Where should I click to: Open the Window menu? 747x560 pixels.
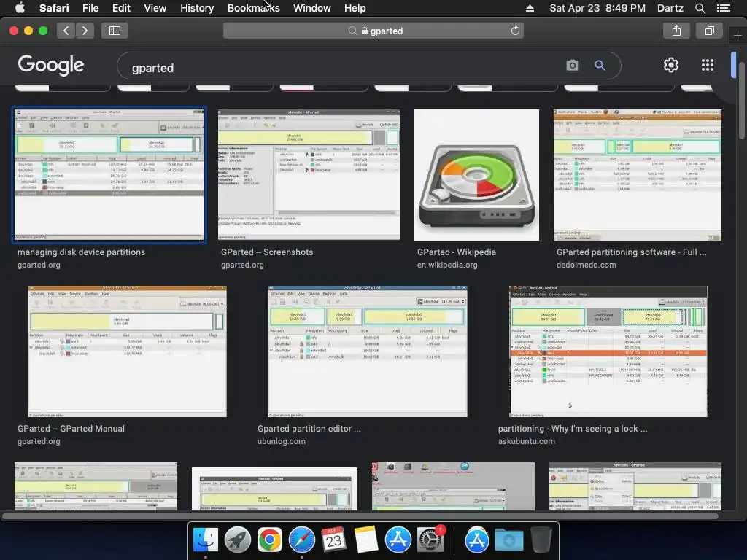click(312, 8)
